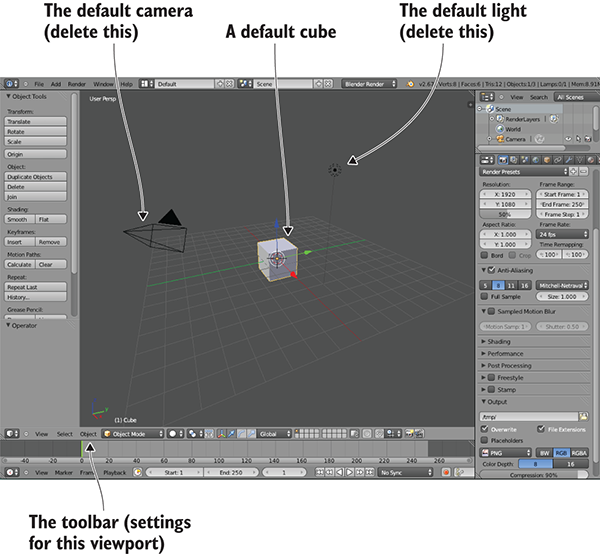Viewport: 600px width, 554px height.
Task: Enable the Bord border checkbox
Action: [484, 255]
